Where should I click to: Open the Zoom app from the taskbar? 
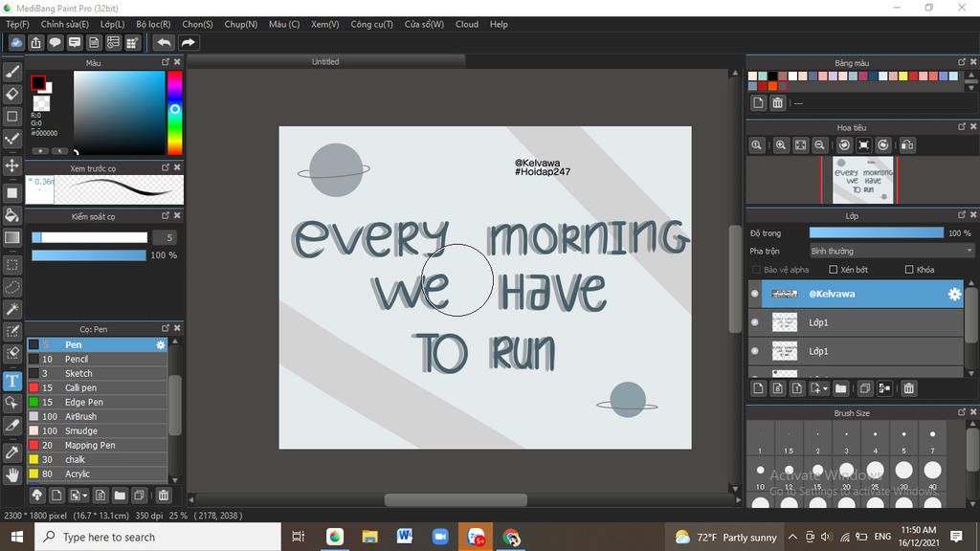click(440, 537)
